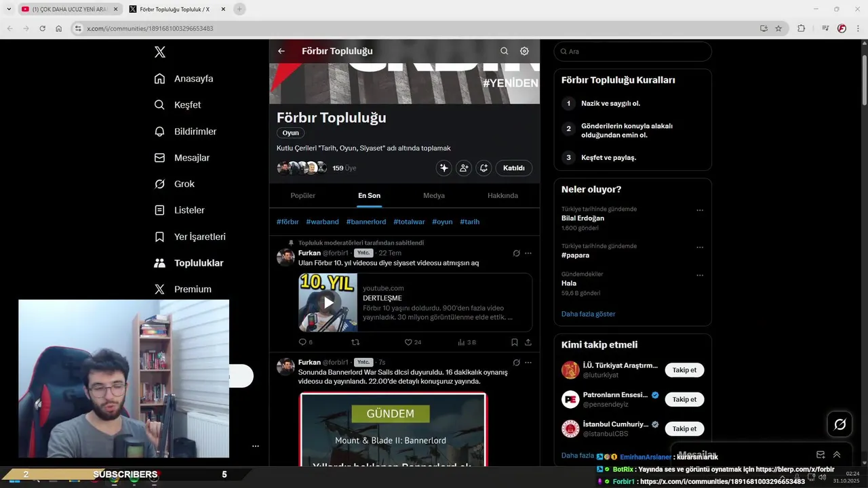Reload the page in browser toolbar
This screenshot has height=488, width=868.
pyautogui.click(x=42, y=28)
